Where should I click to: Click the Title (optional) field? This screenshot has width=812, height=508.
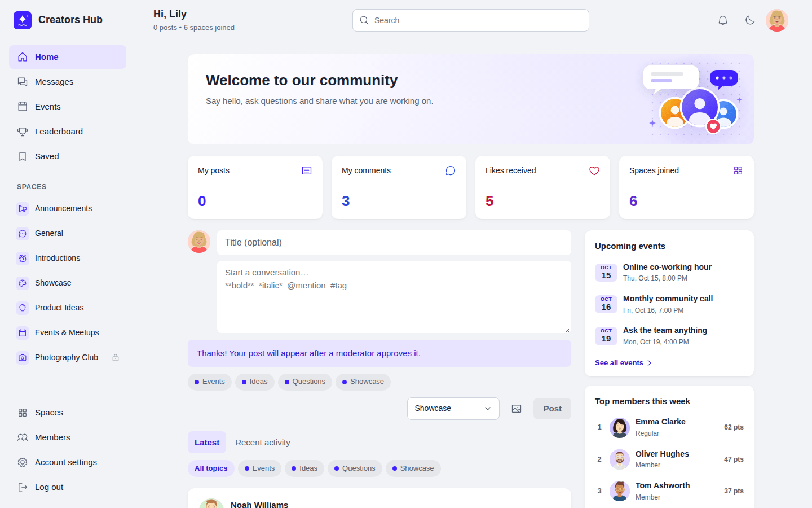coord(394,243)
